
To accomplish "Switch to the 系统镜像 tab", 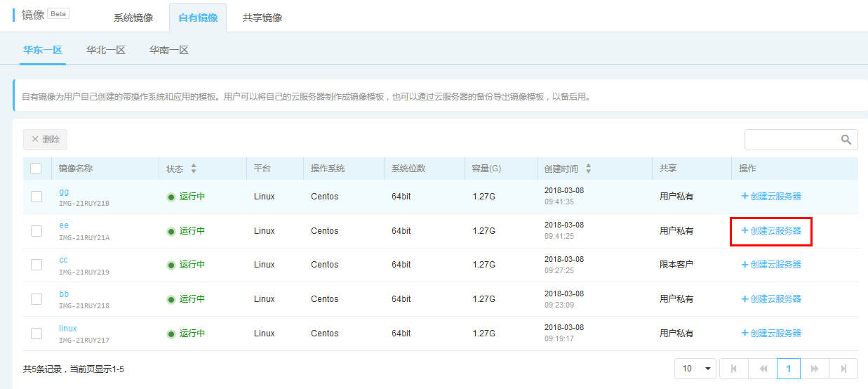I will [x=133, y=18].
